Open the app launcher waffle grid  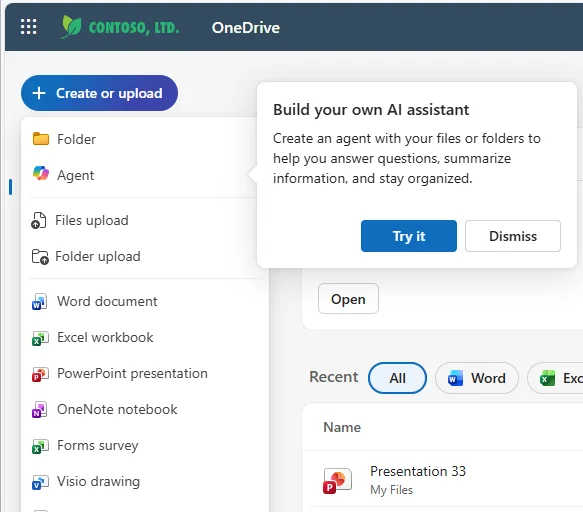[x=29, y=27]
